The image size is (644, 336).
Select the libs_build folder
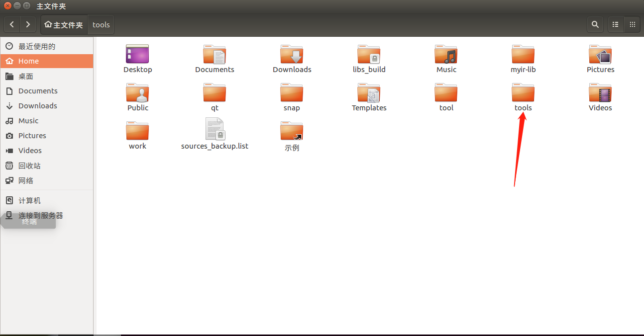[x=369, y=54]
